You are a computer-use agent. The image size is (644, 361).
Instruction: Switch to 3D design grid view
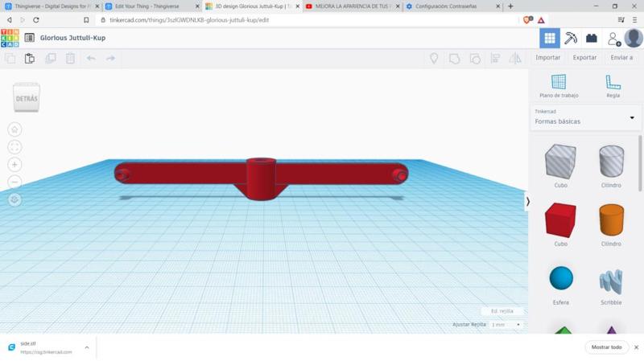(550, 38)
